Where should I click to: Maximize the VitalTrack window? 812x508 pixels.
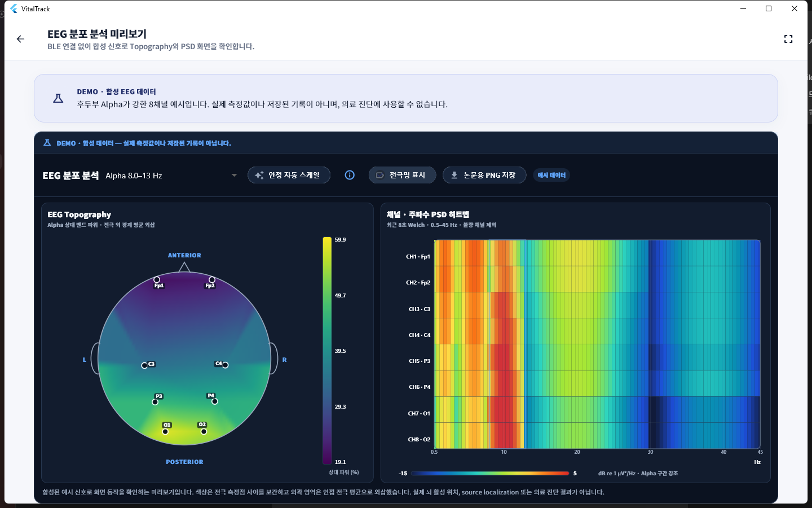(768, 8)
